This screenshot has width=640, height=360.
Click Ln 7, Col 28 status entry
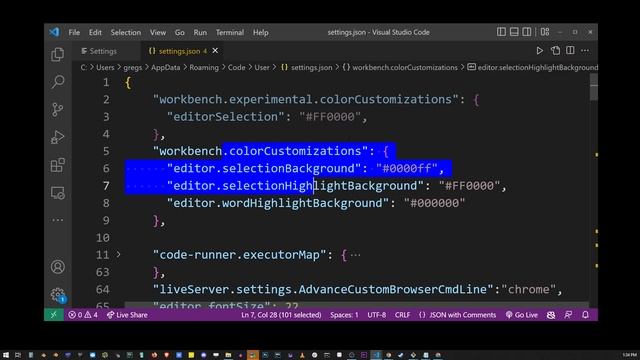(281, 315)
